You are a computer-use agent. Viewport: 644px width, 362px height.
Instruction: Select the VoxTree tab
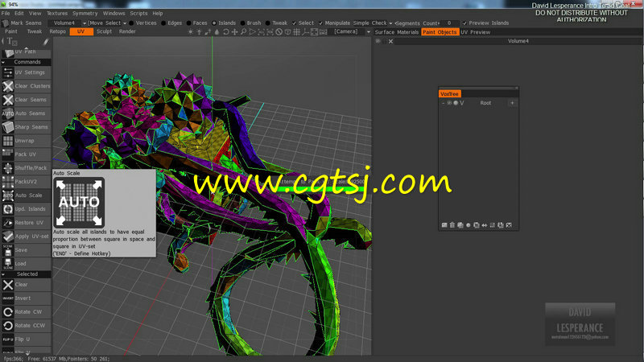450,94
